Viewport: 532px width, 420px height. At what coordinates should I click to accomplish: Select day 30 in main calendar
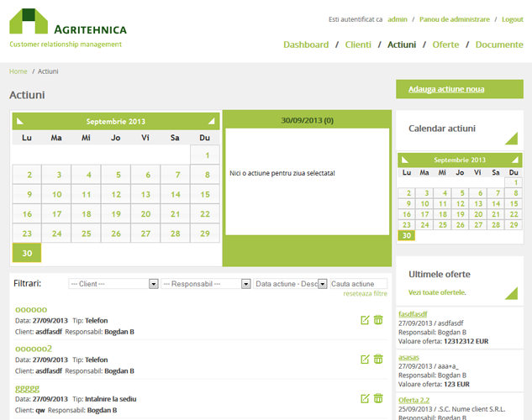point(27,253)
